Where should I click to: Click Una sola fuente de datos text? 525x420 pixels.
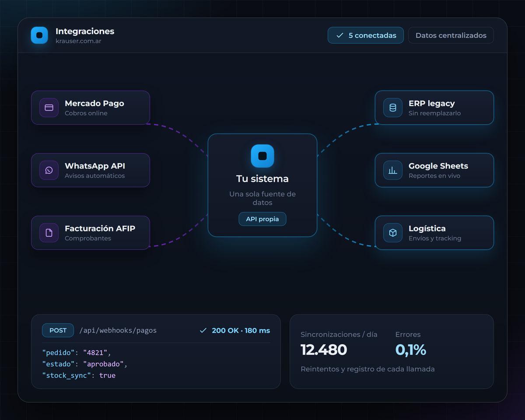[x=262, y=198]
